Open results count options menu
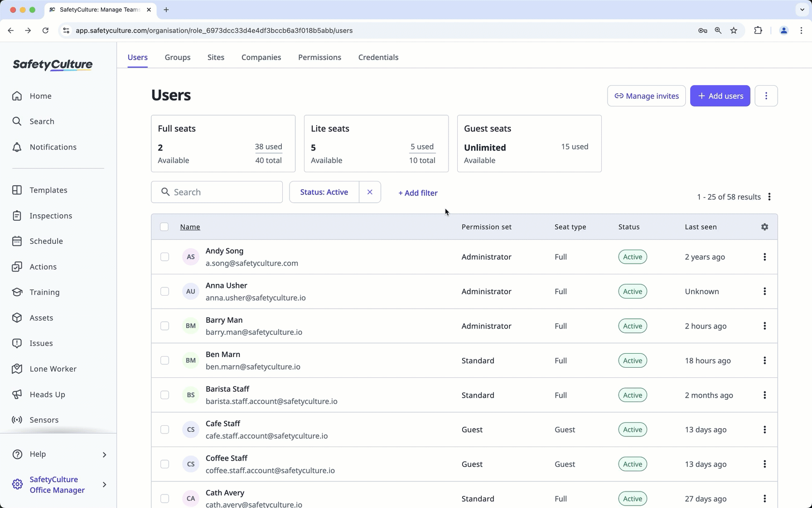Viewport: 812px width, 508px height. click(x=769, y=197)
